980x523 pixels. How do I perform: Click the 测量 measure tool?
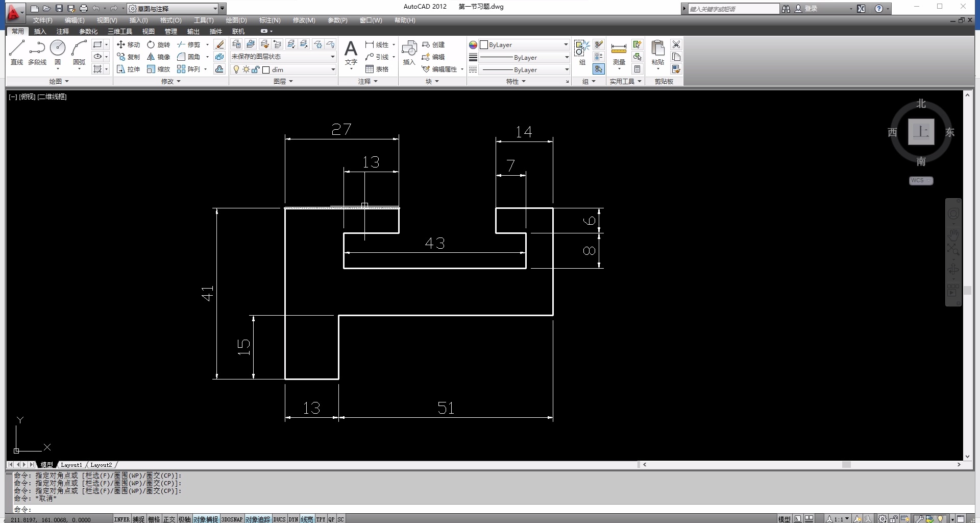coord(619,53)
